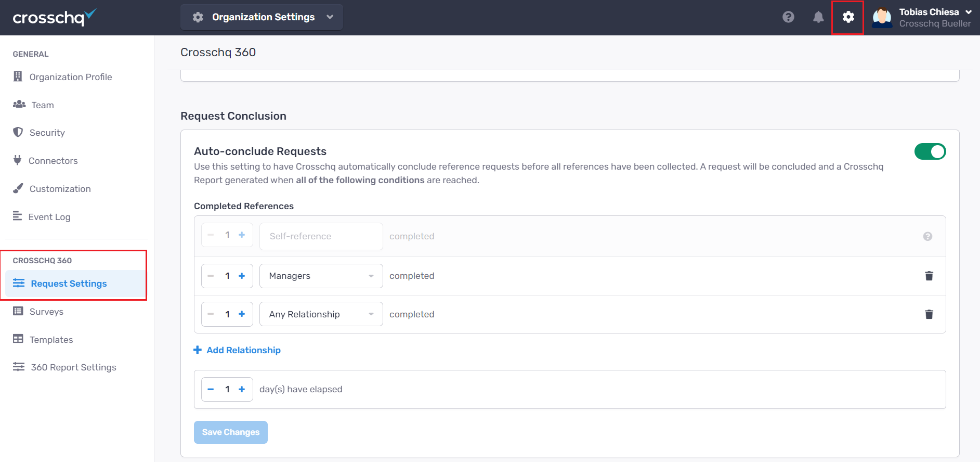Click the Auto-conclude Requests title
Screen dimensions: 980x462
click(x=260, y=151)
